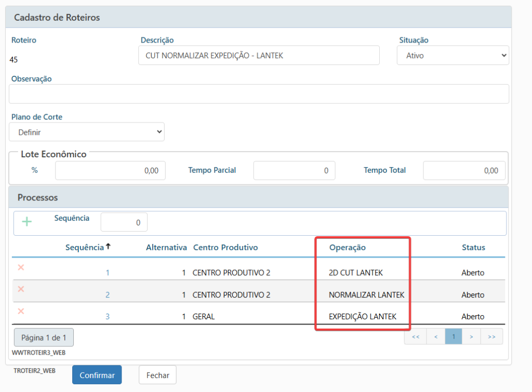Select page 1 in pagination
532x392 pixels.
click(x=454, y=336)
